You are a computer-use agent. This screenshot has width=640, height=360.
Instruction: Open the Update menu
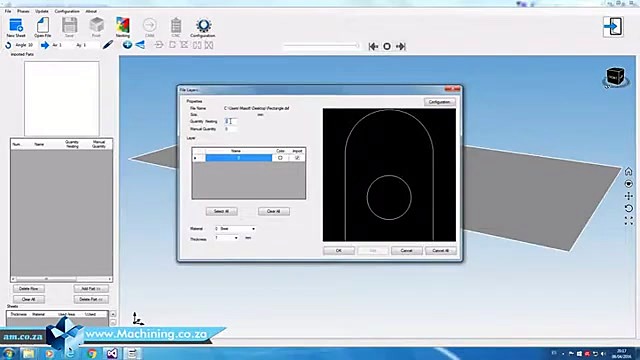[x=42, y=11]
